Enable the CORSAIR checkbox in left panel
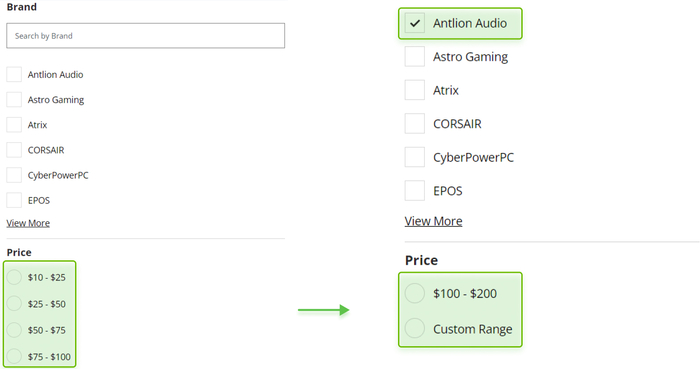This screenshot has width=700, height=369. point(14,150)
